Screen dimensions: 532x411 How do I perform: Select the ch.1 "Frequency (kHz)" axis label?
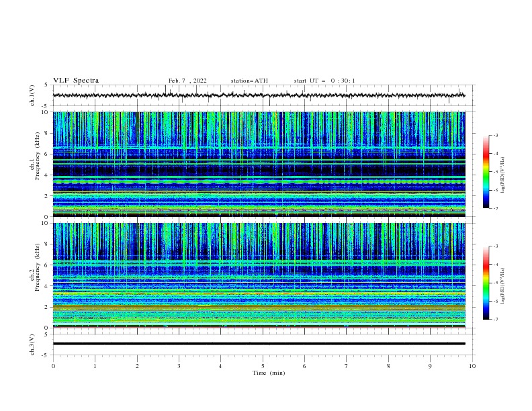click(x=38, y=156)
